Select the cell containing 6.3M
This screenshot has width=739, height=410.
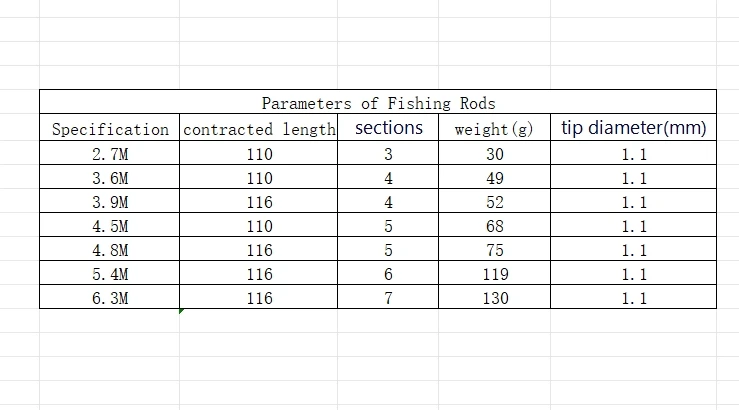(x=110, y=298)
